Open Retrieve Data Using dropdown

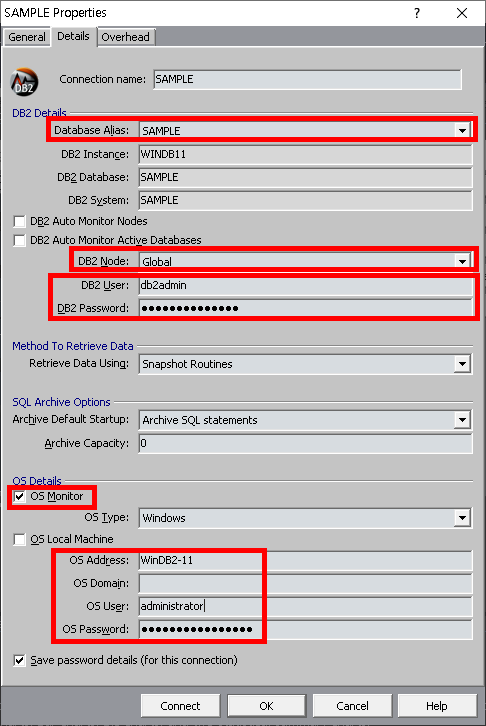tap(462, 364)
